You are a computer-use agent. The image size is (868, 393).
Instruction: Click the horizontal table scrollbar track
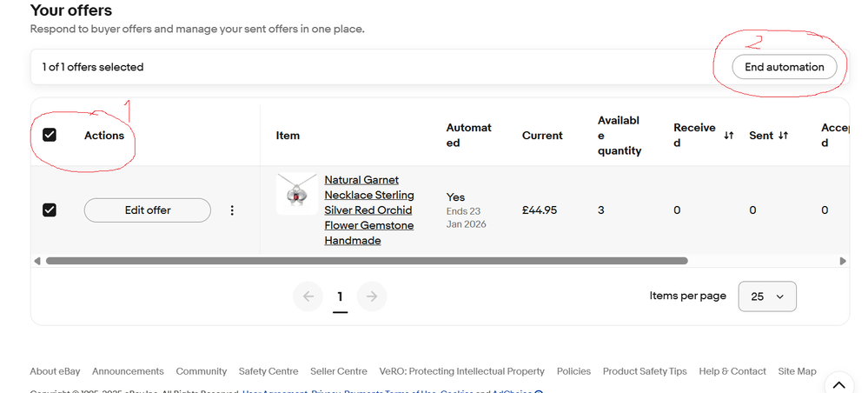point(765,260)
